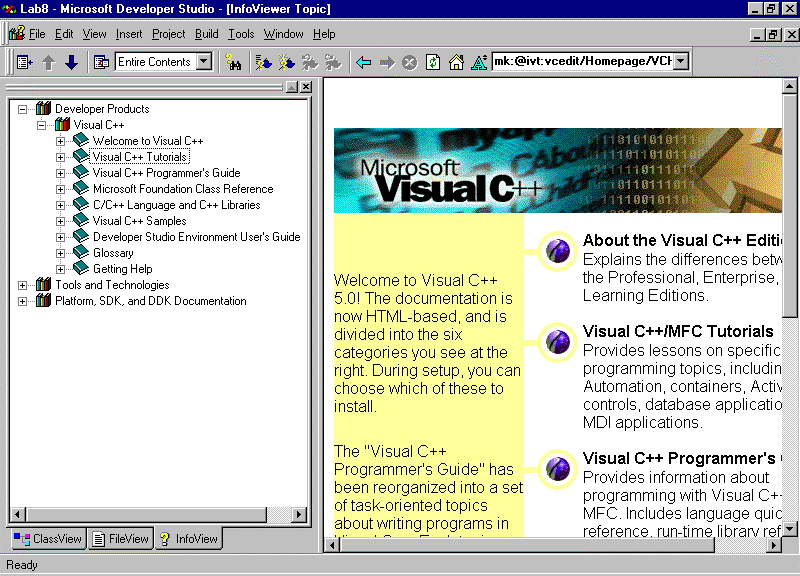Collapse the Developer Products node
Image resolution: width=800 pixels, height=576 pixels.
[22, 109]
